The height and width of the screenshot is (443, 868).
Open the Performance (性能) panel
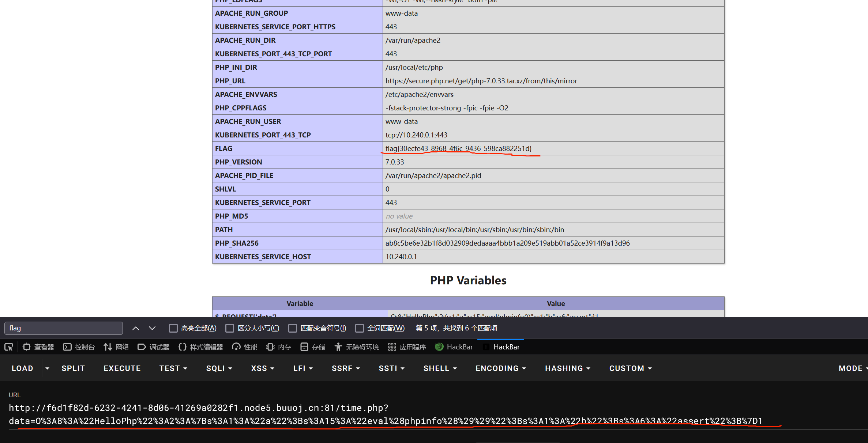point(245,347)
